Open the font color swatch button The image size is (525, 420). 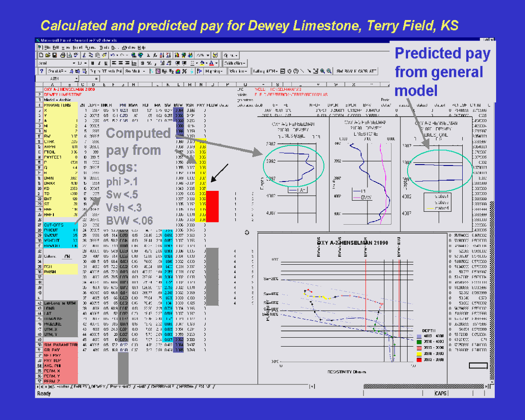point(212,63)
